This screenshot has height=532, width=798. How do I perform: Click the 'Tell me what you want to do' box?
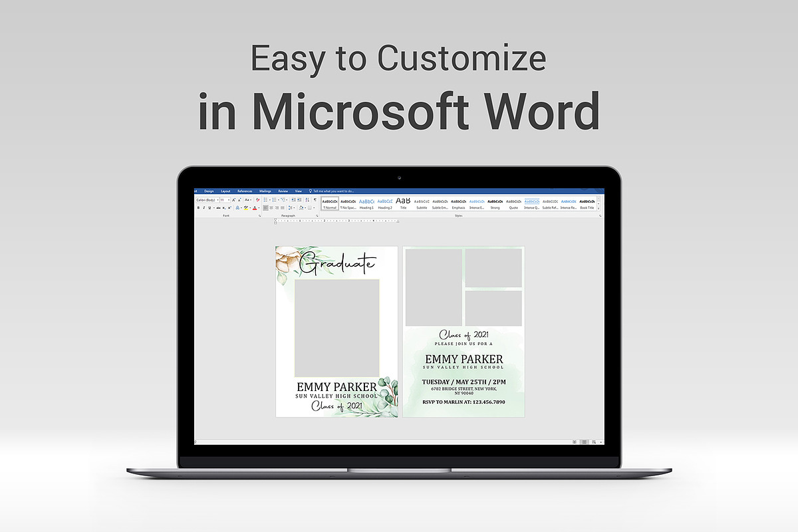[332, 191]
